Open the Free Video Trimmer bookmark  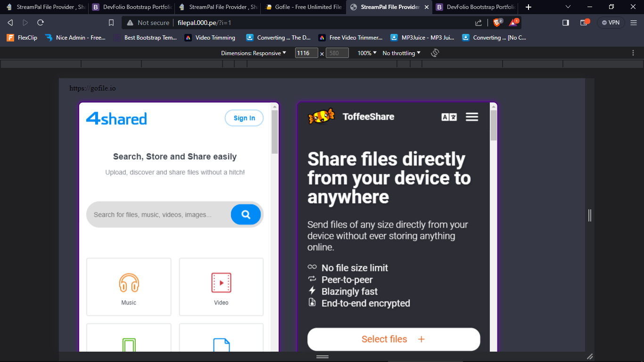[350, 38]
